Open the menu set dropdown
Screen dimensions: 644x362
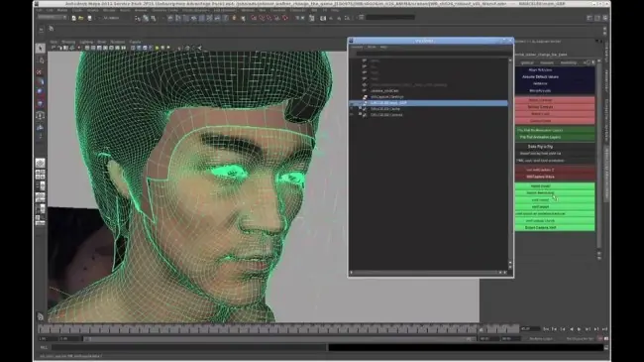coord(53,18)
